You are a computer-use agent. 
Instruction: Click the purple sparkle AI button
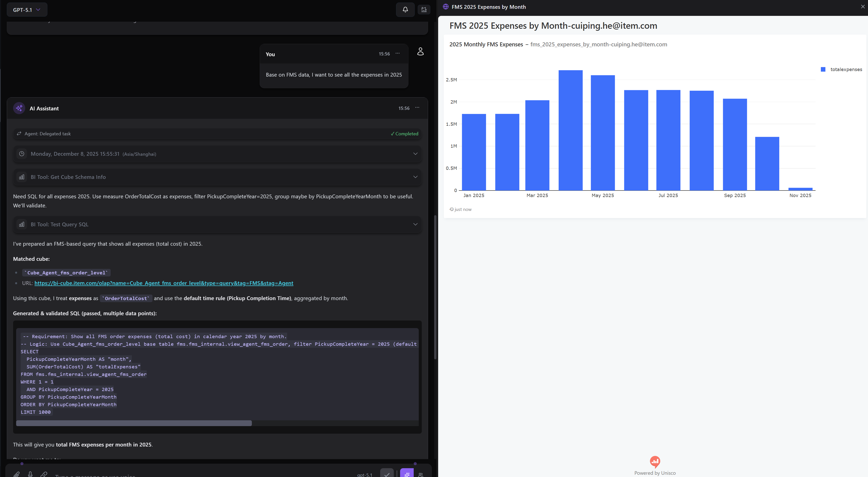click(x=407, y=474)
